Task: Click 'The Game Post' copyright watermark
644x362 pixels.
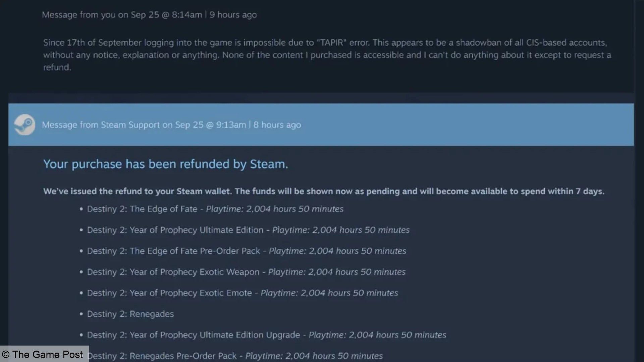Action: 43,354
